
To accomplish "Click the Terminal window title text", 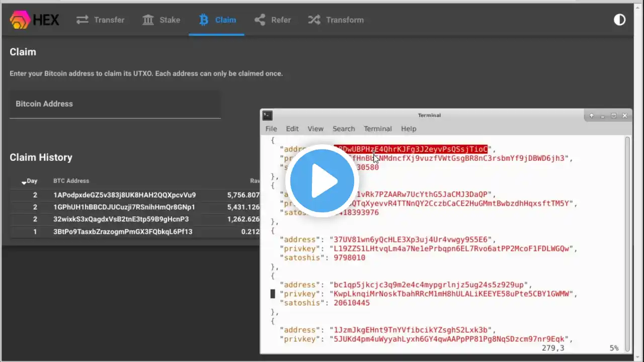I will pyautogui.click(x=429, y=116).
